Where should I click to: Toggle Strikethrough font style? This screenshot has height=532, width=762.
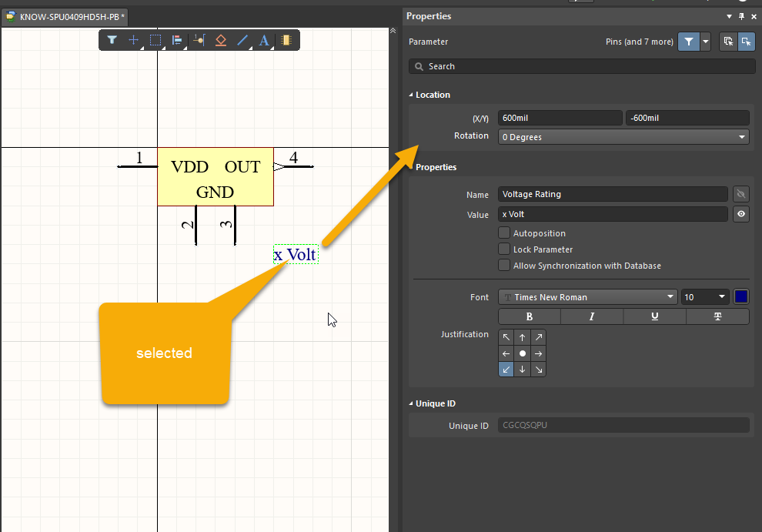pyautogui.click(x=717, y=316)
